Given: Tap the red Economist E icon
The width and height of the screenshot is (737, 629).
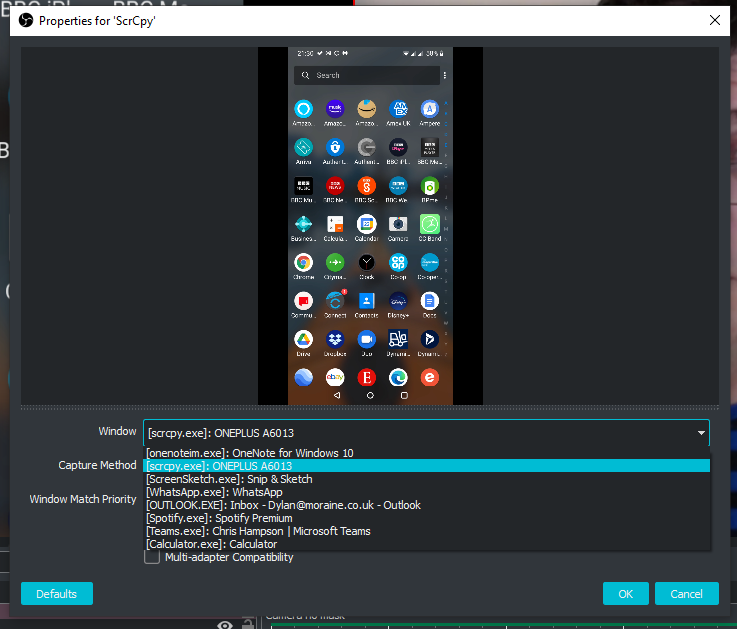Looking at the screenshot, I should click(367, 377).
